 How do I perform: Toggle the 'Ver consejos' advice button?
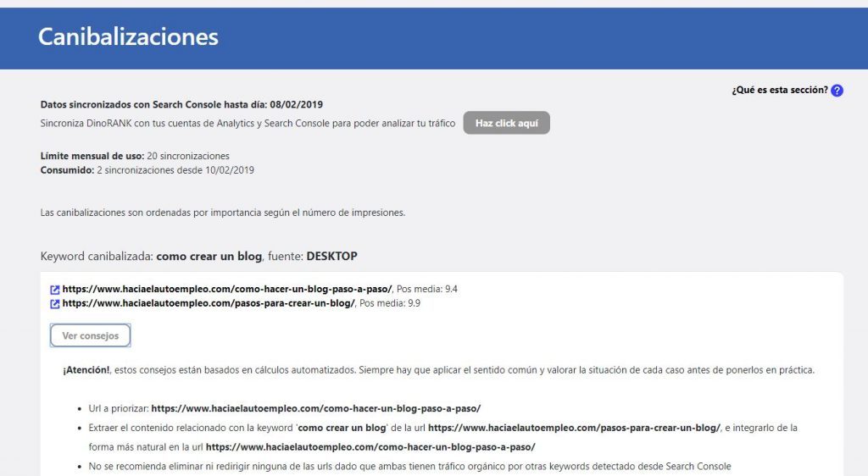(90, 335)
